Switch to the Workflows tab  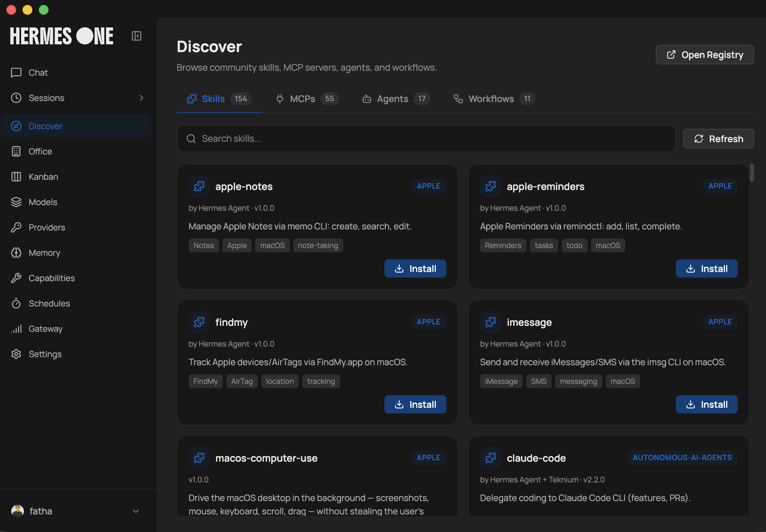[494, 99]
